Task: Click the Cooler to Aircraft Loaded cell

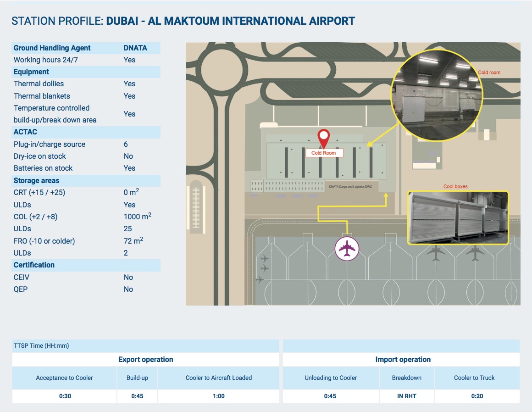Action: coord(219,378)
